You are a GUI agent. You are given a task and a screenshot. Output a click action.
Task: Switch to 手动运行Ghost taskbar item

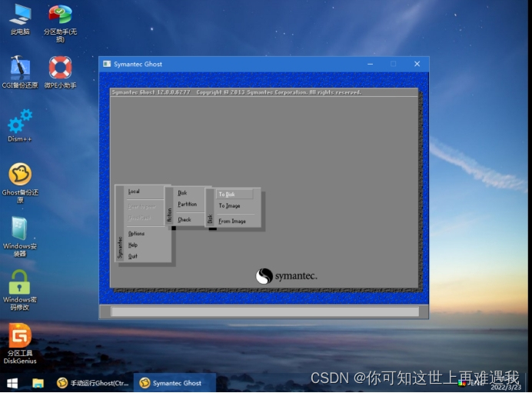point(92,383)
